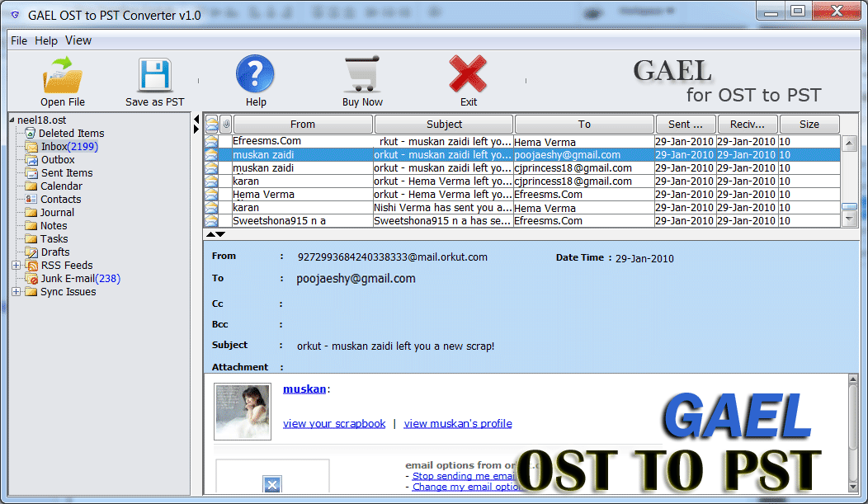Expand the Sync Issues tree node
Image resolution: width=868 pixels, height=504 pixels.
tap(16, 292)
